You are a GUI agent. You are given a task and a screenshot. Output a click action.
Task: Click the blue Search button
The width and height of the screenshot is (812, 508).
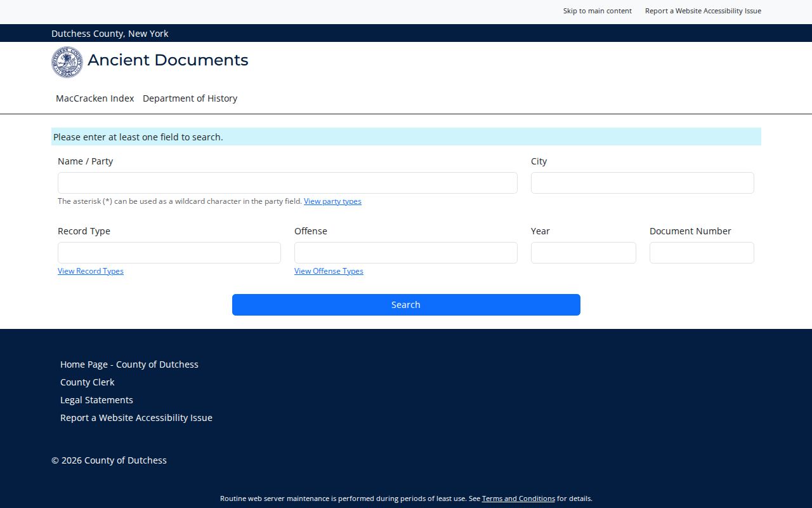tap(406, 305)
